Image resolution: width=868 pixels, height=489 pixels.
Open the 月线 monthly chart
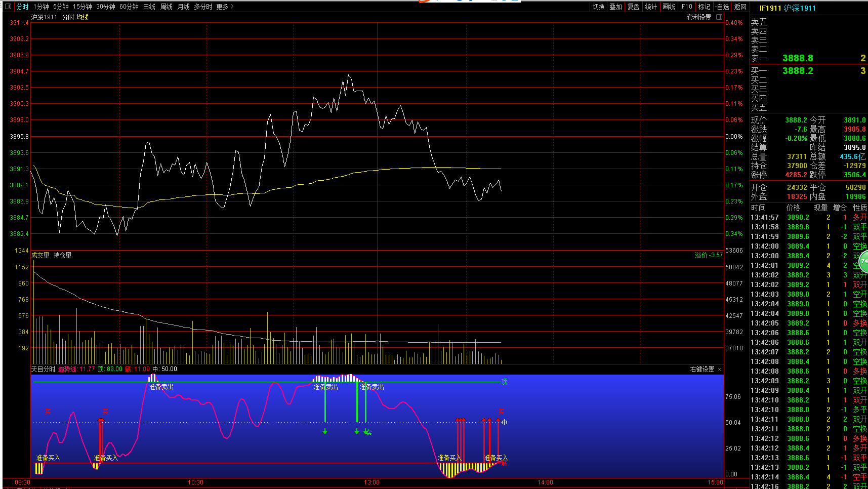click(x=184, y=7)
